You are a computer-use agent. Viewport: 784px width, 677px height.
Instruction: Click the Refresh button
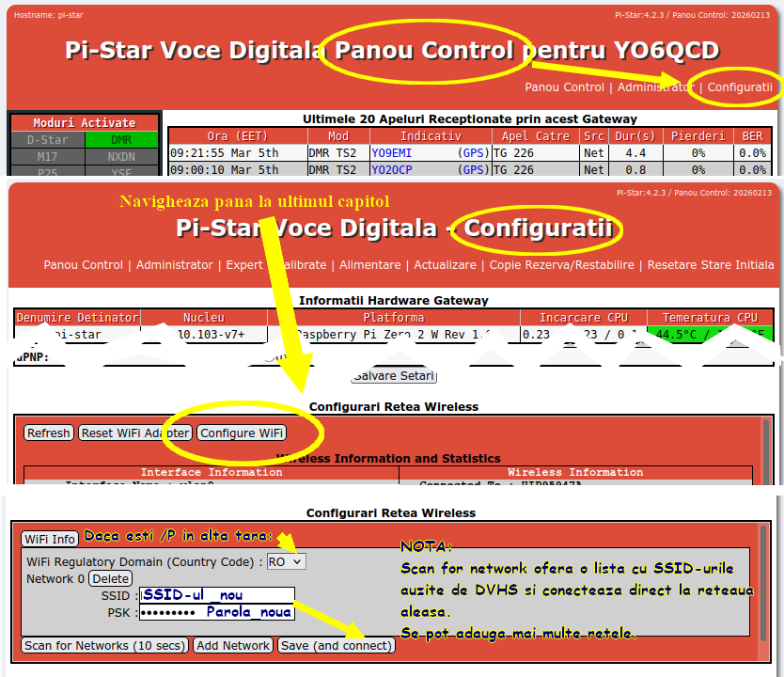48,433
